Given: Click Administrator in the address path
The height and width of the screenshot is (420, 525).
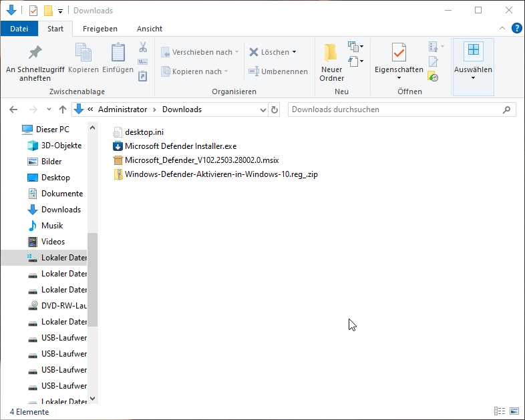Looking at the screenshot, I should point(122,110).
